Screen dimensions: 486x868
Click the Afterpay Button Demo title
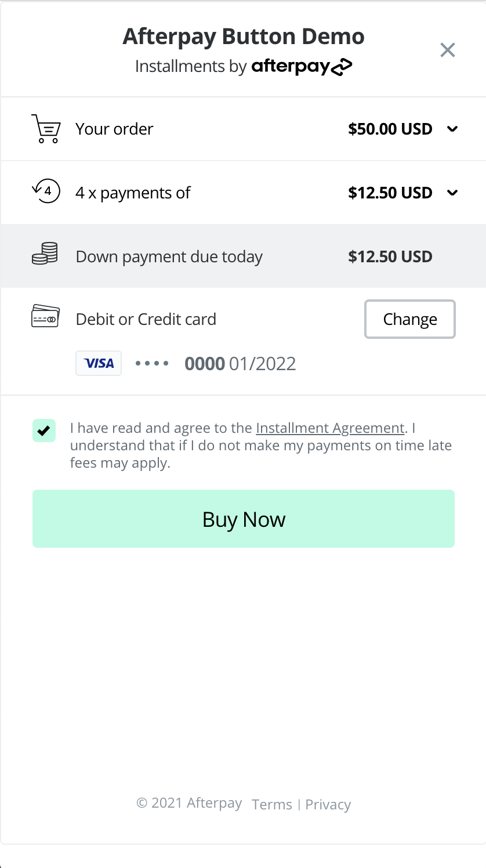click(x=244, y=37)
